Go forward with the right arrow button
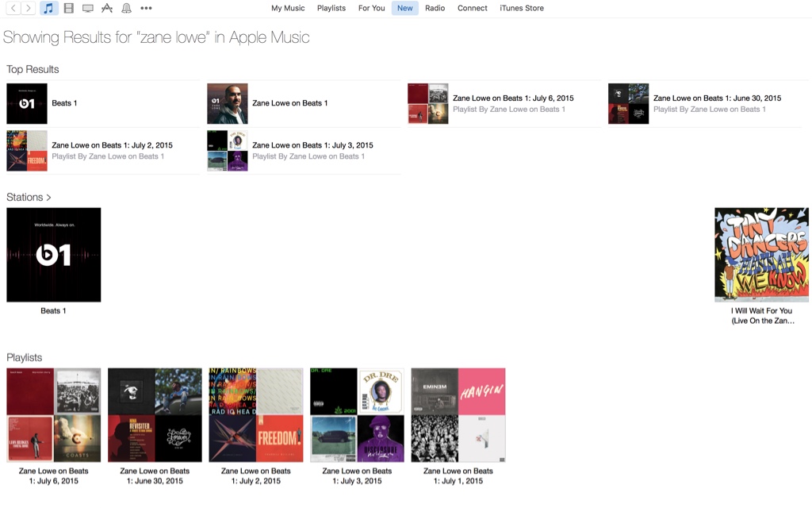This screenshot has width=812, height=508. [29, 8]
